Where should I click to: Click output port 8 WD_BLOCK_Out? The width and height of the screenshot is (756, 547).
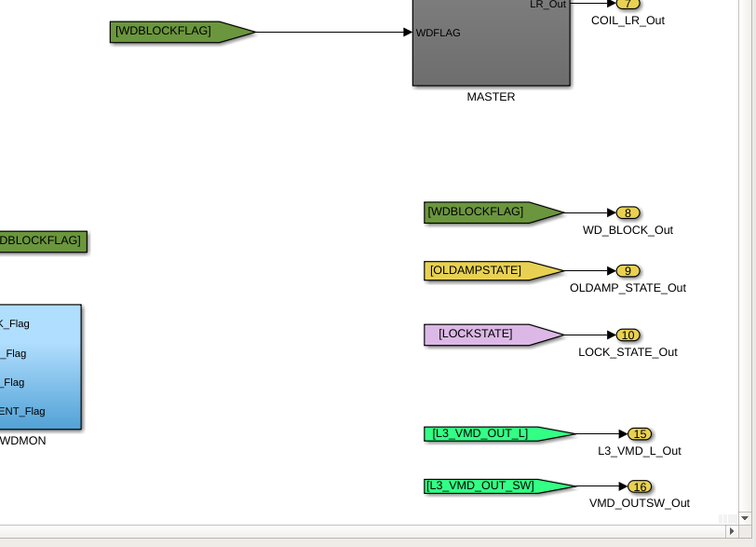[628, 212]
